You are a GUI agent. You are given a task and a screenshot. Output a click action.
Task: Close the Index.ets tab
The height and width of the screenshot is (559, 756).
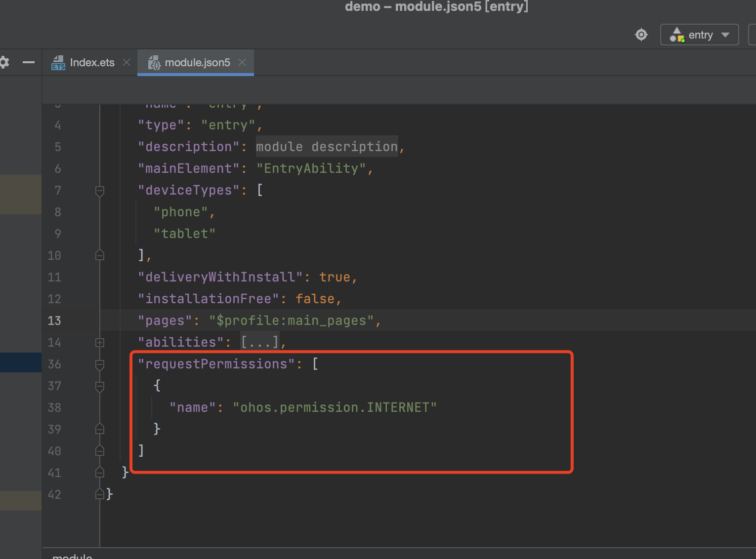click(x=126, y=62)
